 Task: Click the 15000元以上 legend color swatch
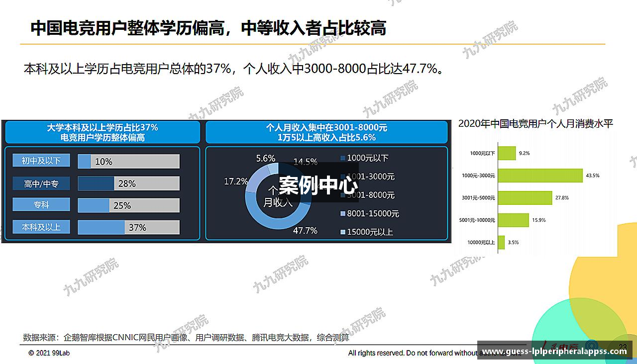point(342,232)
